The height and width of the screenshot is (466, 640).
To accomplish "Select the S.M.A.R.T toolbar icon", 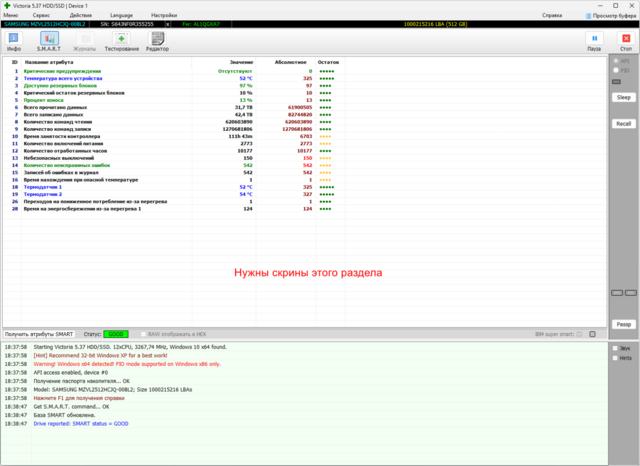I will point(48,41).
